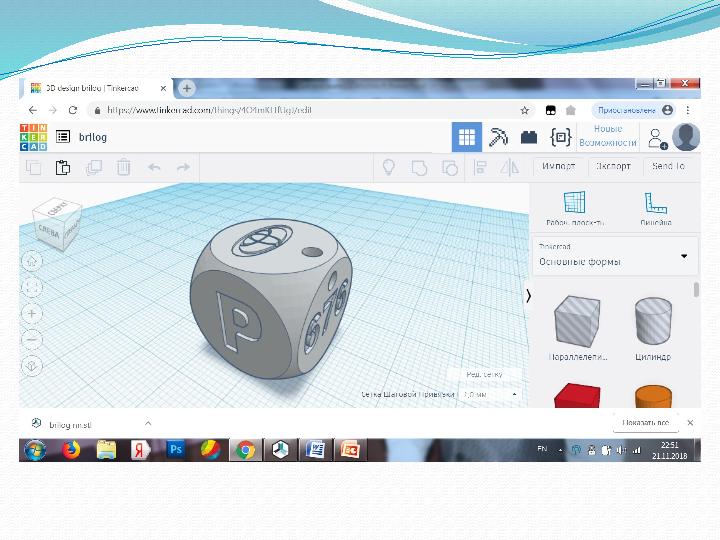Redo the last action
The width and height of the screenshot is (720, 540).
[x=184, y=167]
